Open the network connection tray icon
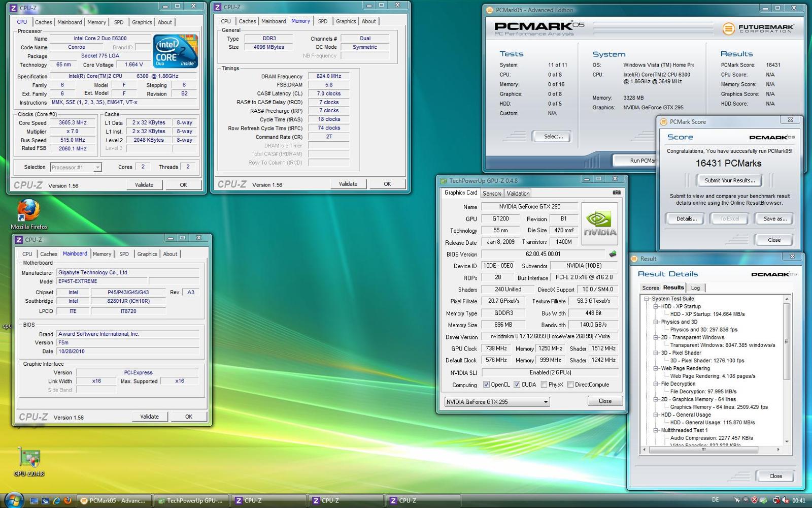The width and height of the screenshot is (812, 508). pos(775,500)
